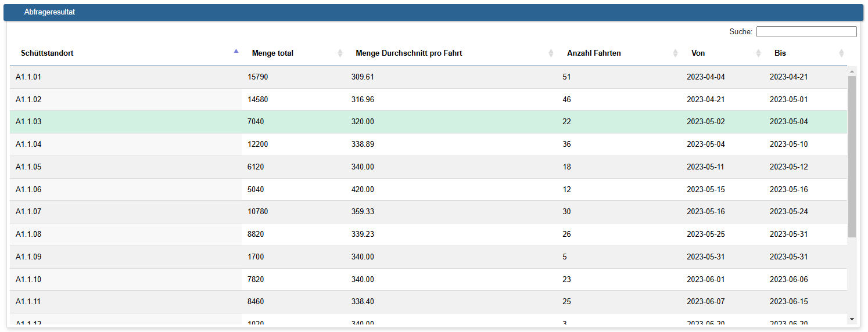Select row A1.1.02
The image size is (868, 332).
(428, 100)
